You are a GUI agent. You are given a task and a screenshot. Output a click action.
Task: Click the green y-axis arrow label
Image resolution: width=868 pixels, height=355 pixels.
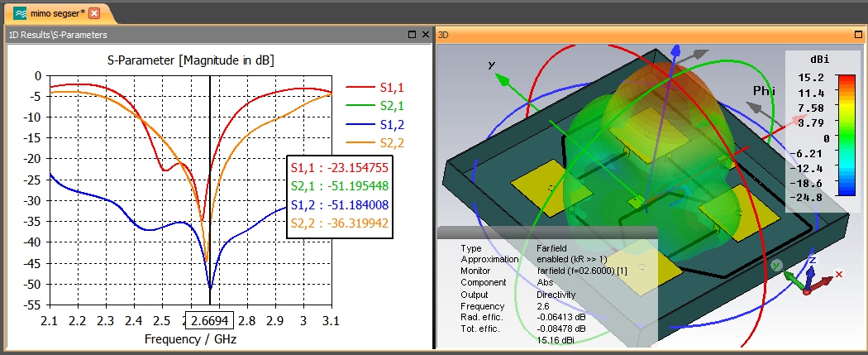491,65
